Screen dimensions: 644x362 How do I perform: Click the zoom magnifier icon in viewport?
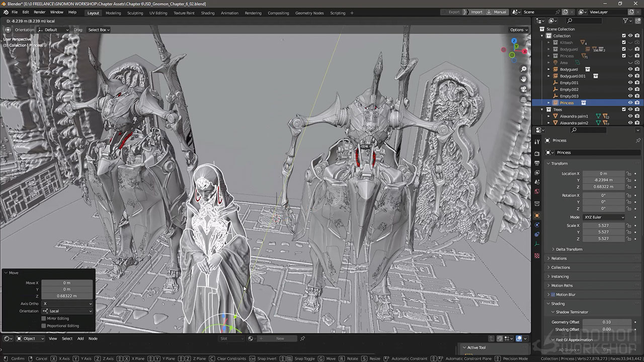click(x=524, y=69)
